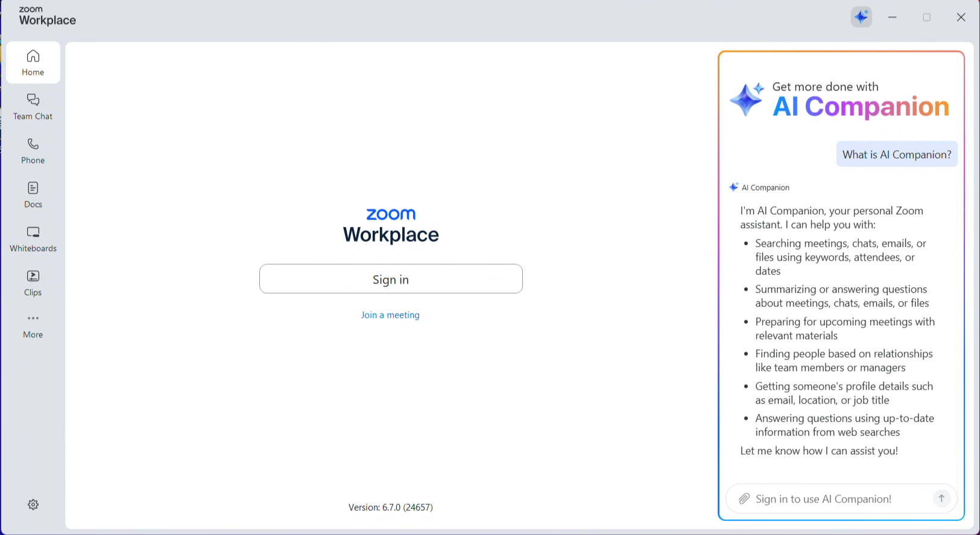
Task: Click 'Getting someone's profile details' bullet
Action: pos(844,393)
